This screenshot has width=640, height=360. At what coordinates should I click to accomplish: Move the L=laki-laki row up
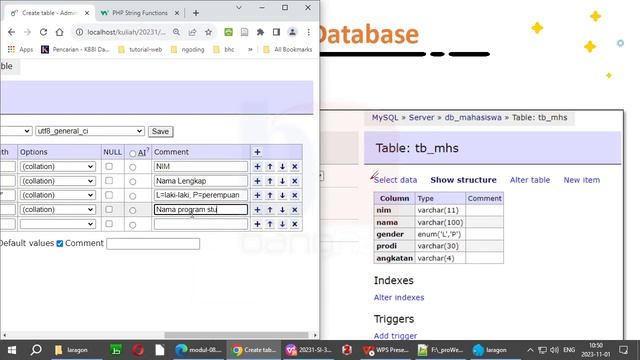pyautogui.click(x=270, y=195)
